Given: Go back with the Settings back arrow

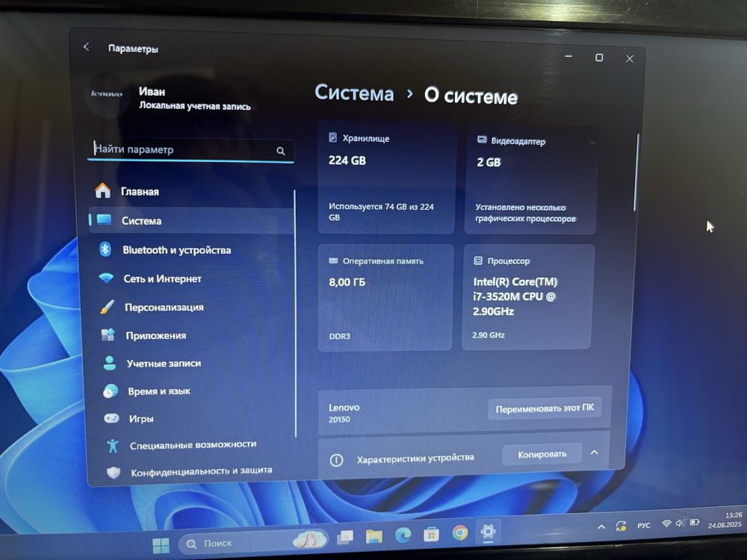Looking at the screenshot, I should tap(86, 46).
